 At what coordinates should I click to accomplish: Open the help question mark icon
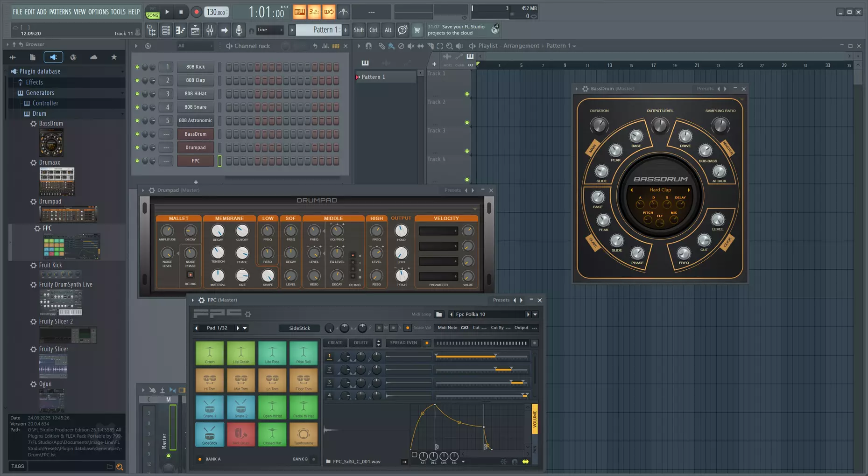click(402, 30)
